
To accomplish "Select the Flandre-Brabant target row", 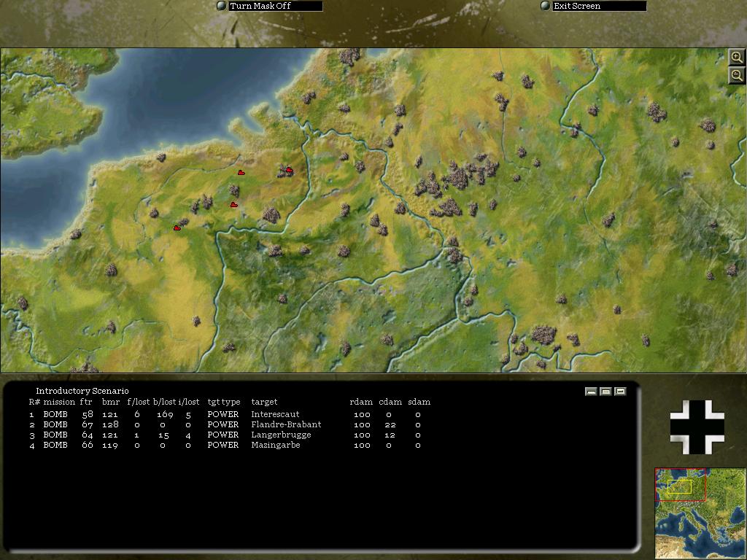I will [x=225, y=424].
